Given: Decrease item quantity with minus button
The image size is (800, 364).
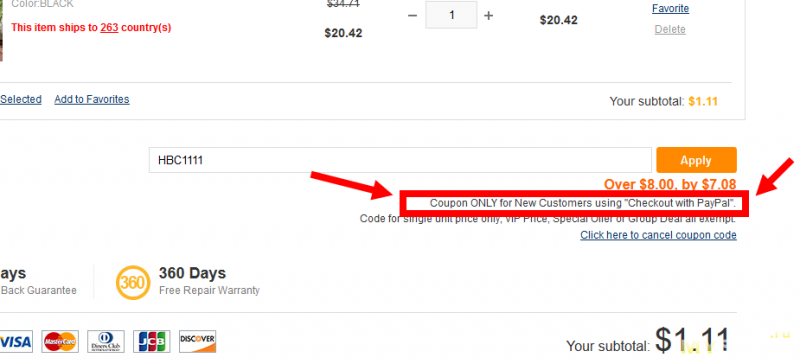Looking at the screenshot, I should [x=412, y=16].
